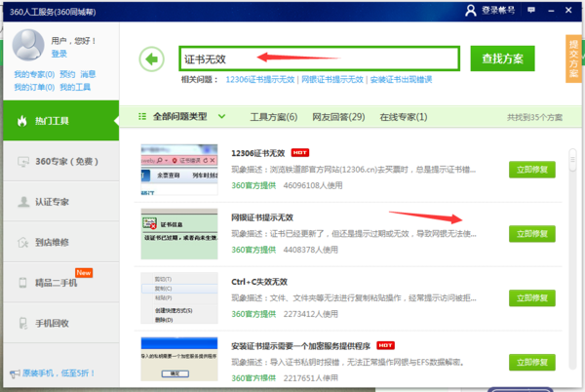Click the 12306证书无效 result thumbnail
This screenshot has width=585, height=392.
click(178, 168)
